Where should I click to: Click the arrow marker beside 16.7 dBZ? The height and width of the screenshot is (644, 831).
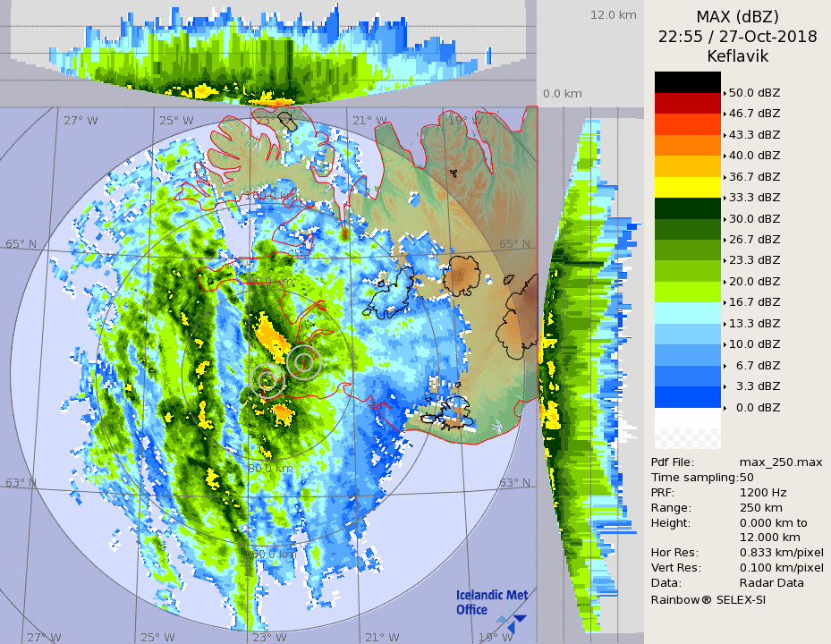[725, 302]
